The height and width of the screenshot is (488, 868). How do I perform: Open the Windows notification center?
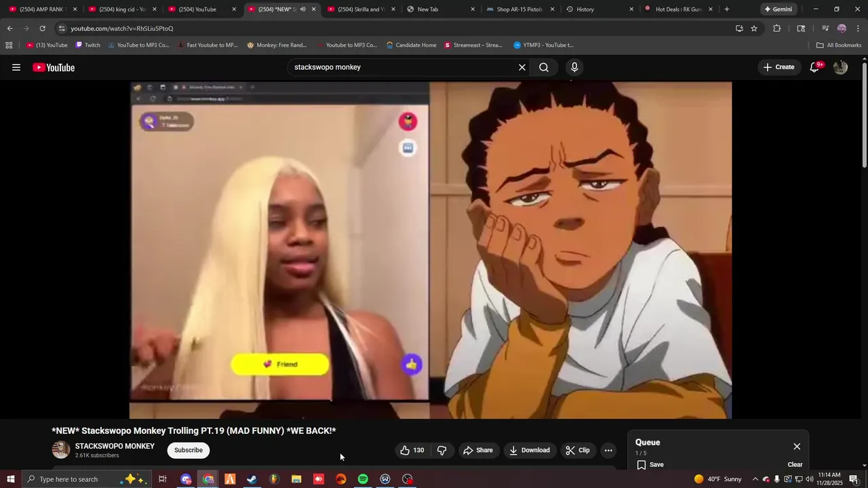coord(854,479)
